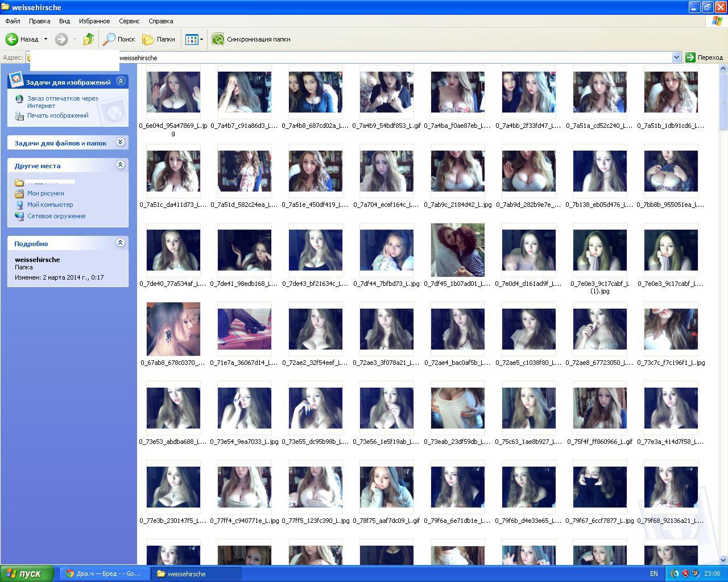Viewport: 728px width, 582px height.
Task: Click the weissehirsche folder name in Подробно
Action: (38, 260)
